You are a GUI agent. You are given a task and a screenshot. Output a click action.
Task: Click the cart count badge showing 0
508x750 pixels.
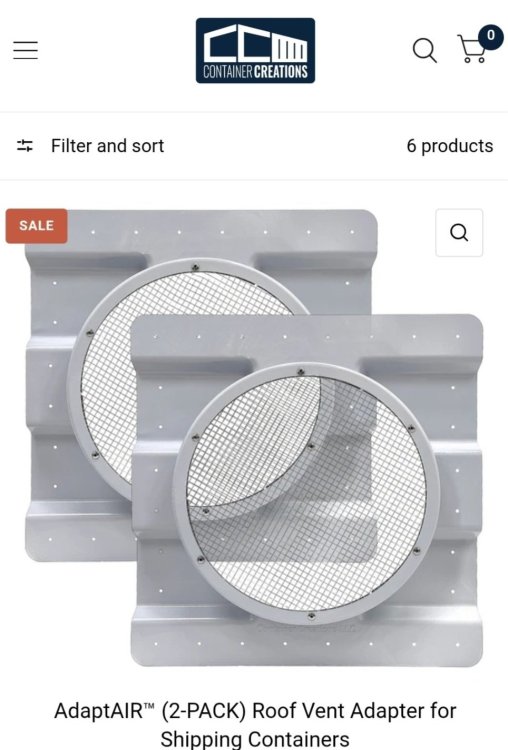click(490, 37)
